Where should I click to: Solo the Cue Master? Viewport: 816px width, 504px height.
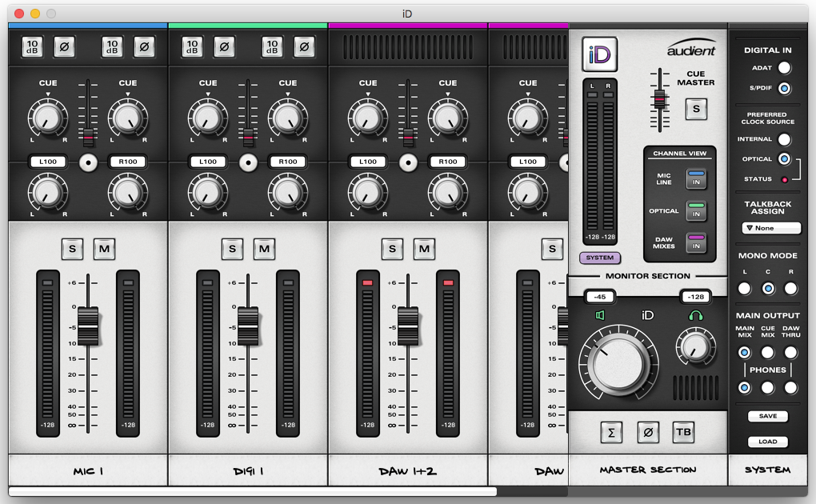point(695,108)
